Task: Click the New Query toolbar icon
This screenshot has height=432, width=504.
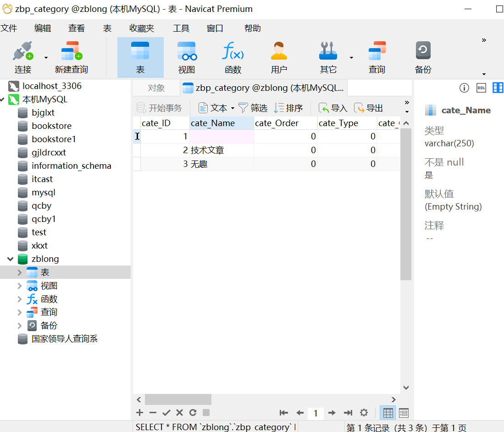Action: tap(72, 51)
